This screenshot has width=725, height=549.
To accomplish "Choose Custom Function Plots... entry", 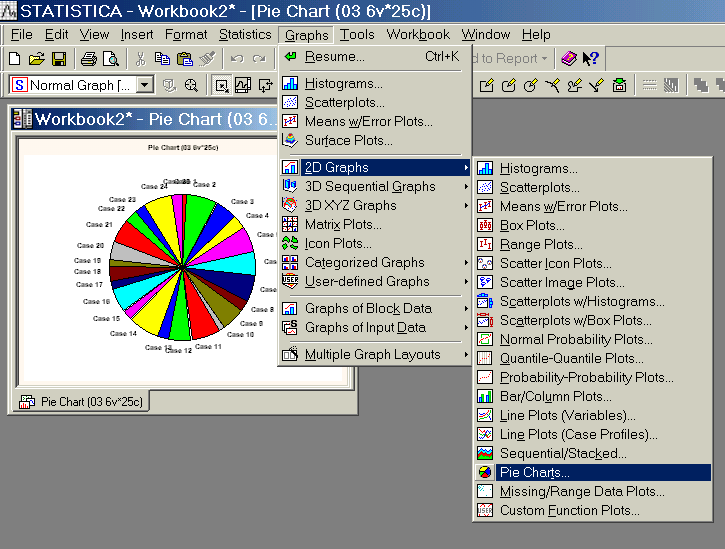I will pyautogui.click(x=593, y=510).
